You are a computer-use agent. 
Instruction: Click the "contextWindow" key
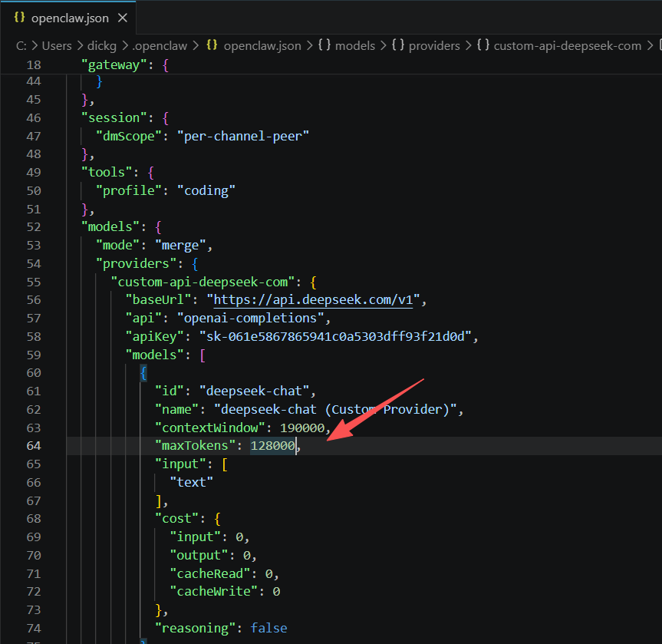tap(210, 428)
